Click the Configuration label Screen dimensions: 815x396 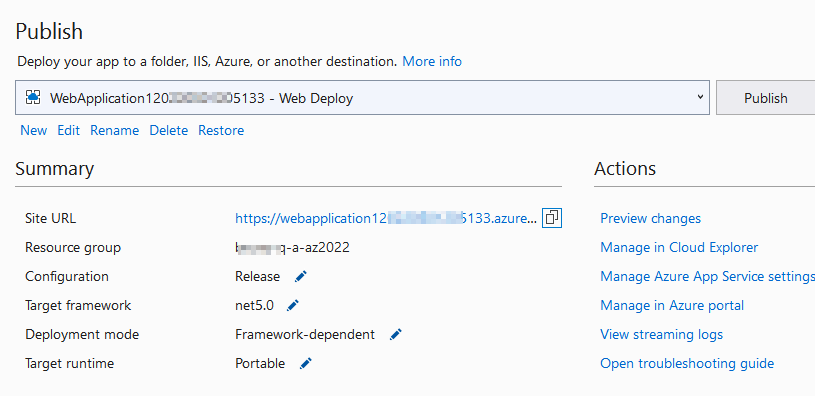pos(67,276)
